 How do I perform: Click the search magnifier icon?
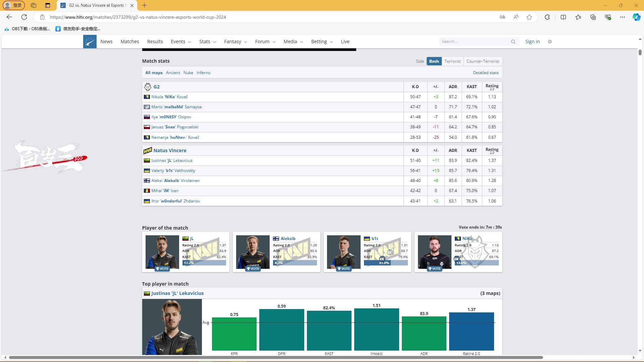(x=513, y=42)
